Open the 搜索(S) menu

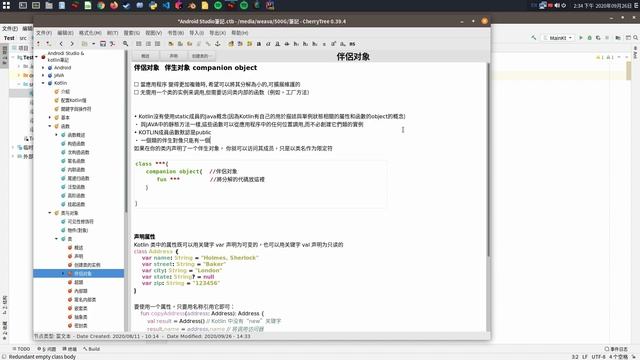pyautogui.click(x=131, y=33)
